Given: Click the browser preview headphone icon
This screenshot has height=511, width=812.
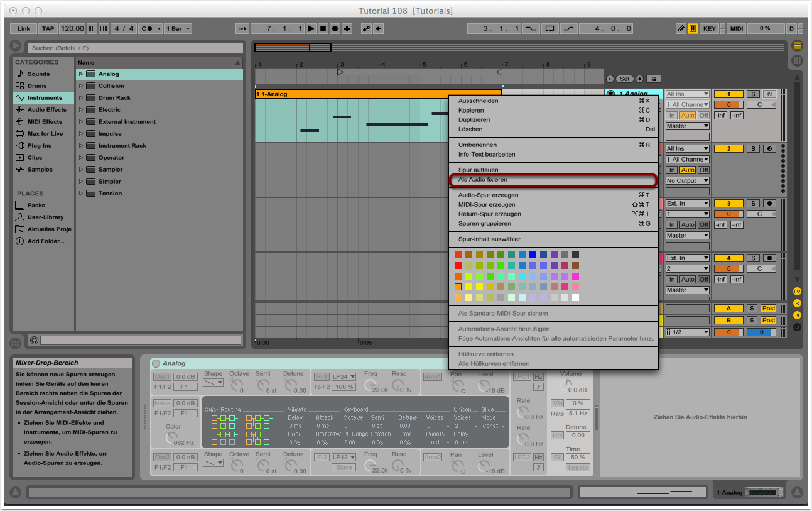Looking at the screenshot, I should click(x=34, y=340).
